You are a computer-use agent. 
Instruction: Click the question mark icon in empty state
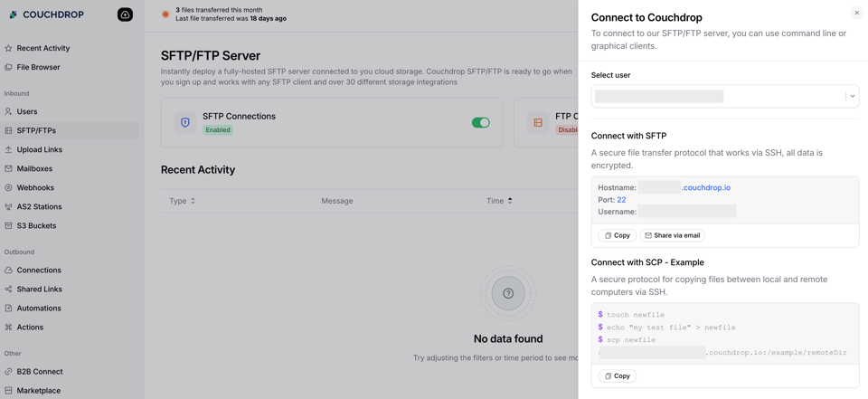click(508, 294)
